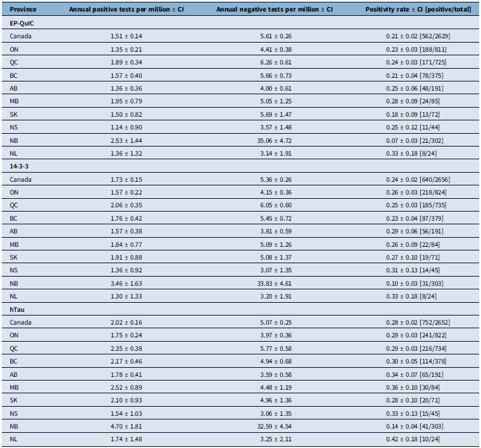The width and height of the screenshot is (481, 448).
Task: Click the hTau section heading
Action: (x=18, y=309)
